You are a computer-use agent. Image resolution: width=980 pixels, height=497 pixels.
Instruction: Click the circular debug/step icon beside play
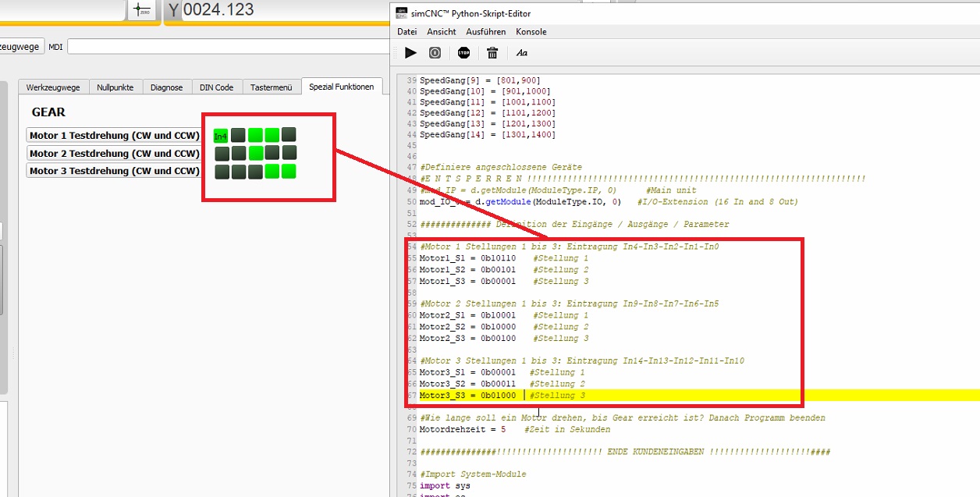[435, 53]
